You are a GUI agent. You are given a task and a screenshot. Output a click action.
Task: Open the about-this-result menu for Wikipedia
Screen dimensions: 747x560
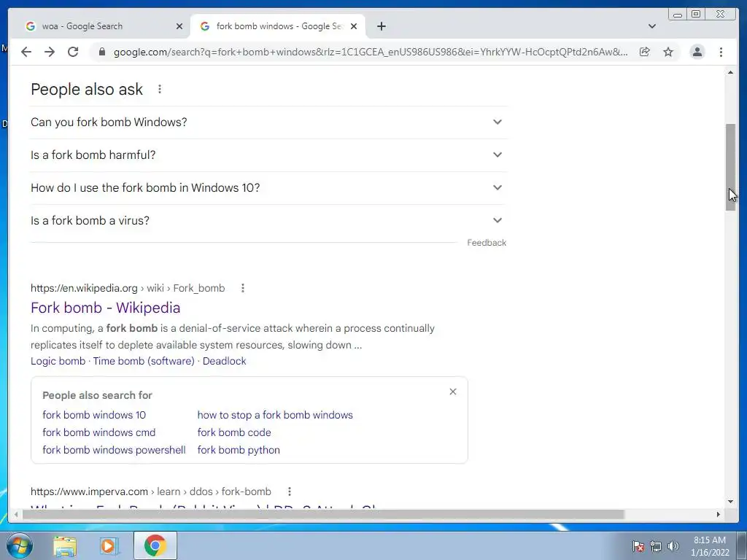[242, 288]
